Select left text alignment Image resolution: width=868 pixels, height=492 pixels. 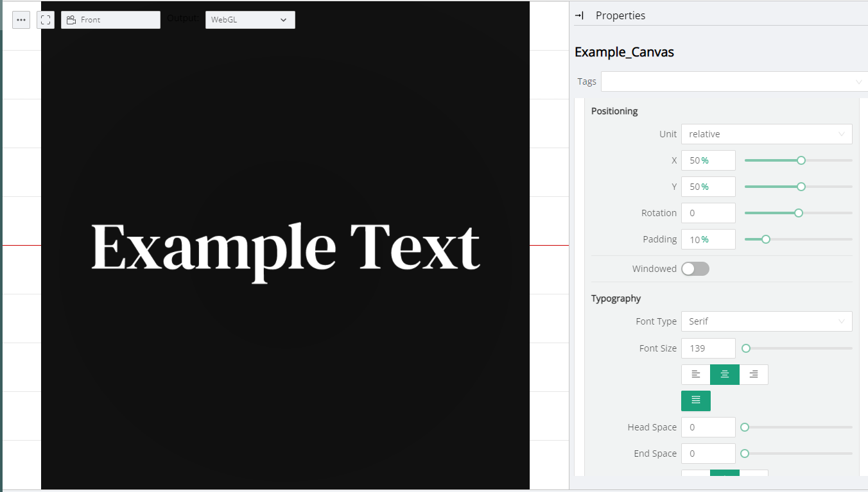pyautogui.click(x=695, y=375)
